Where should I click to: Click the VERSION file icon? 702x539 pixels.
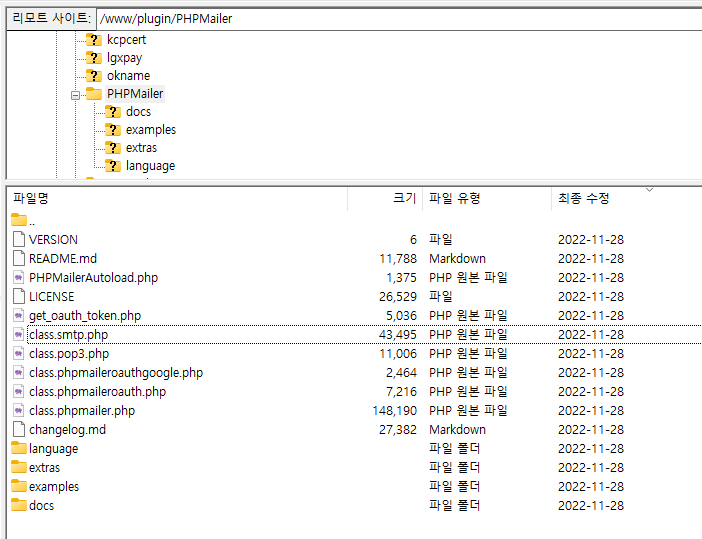pos(19,239)
